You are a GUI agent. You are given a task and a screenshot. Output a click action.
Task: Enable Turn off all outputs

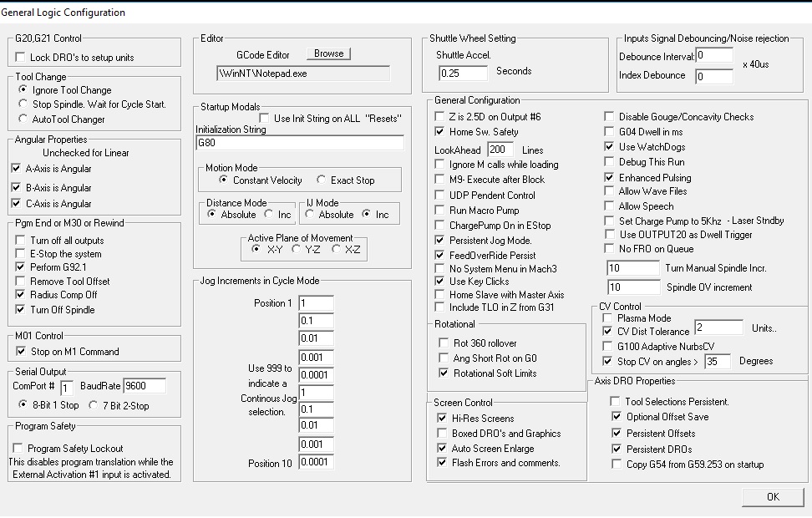(20, 240)
